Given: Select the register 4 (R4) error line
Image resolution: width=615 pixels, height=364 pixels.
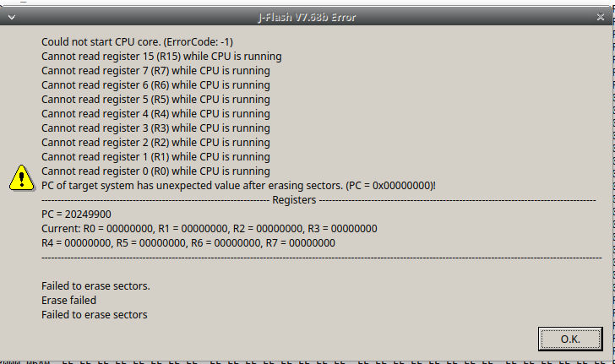Looking at the screenshot, I should [x=155, y=113].
